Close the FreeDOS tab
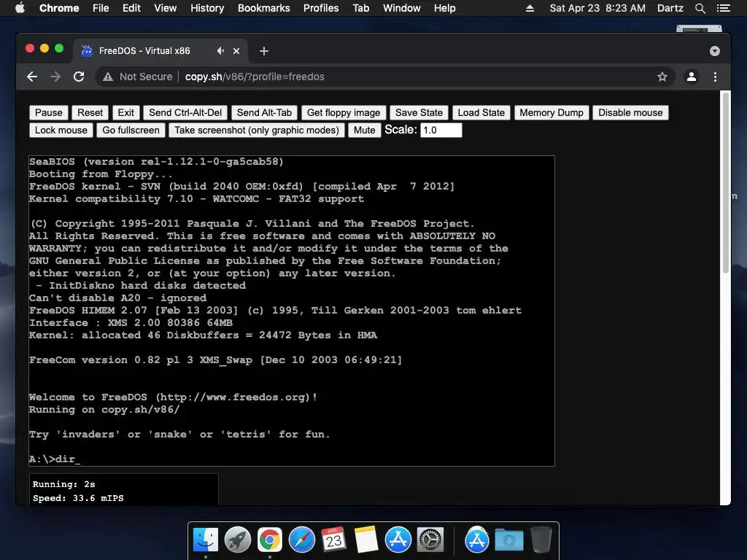Viewport: 747px width, 560px height. click(x=236, y=51)
